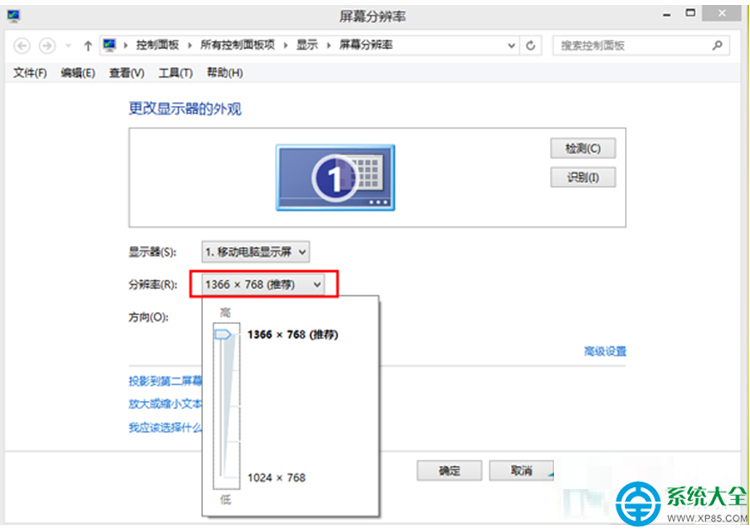Screen dimensions: 750x529
Task: Open the 帮助(H) menu
Action: 225,73
